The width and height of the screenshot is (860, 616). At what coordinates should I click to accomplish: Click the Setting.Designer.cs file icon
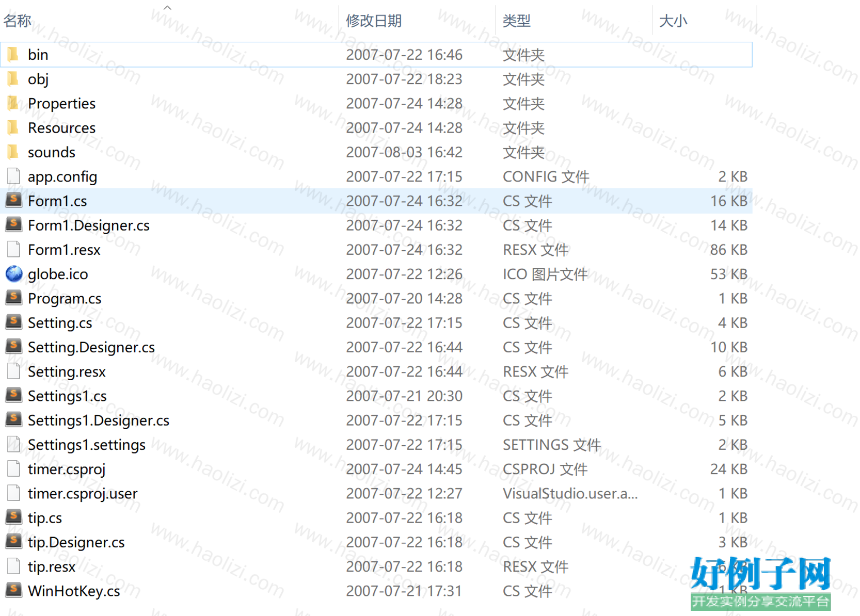[x=13, y=347]
